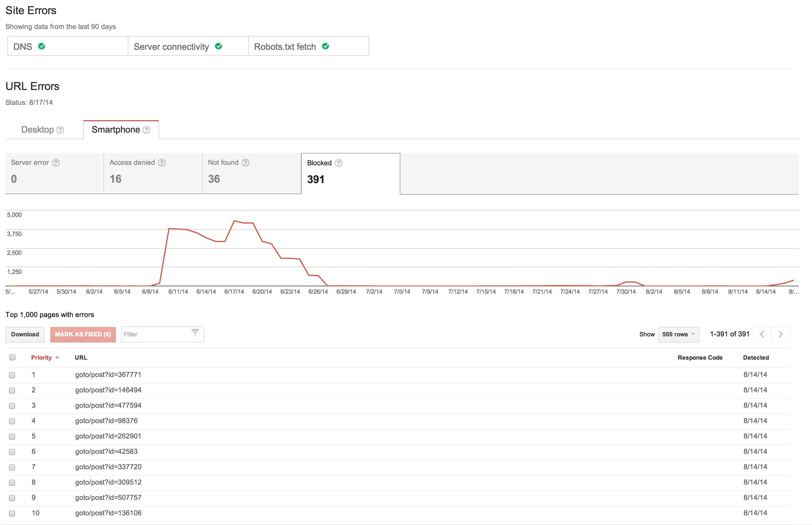Open URL goto/post?id=146494 link

tap(108, 390)
